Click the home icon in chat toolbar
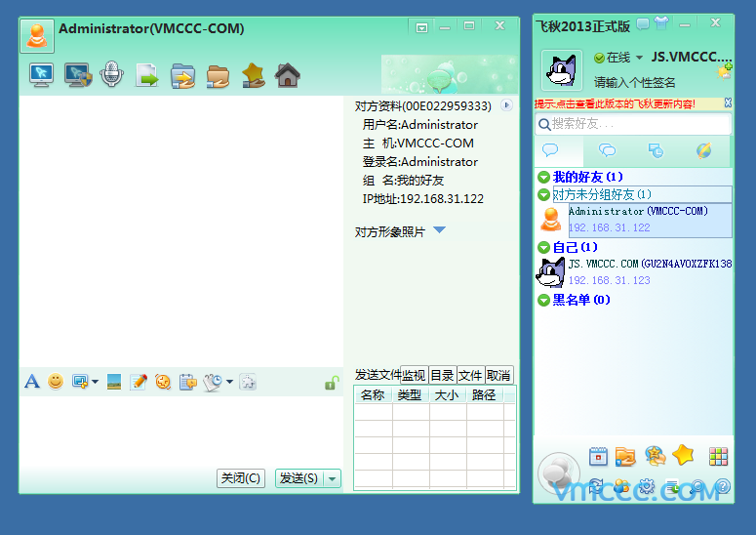Screen dimensions: 756x535 tap(287, 75)
